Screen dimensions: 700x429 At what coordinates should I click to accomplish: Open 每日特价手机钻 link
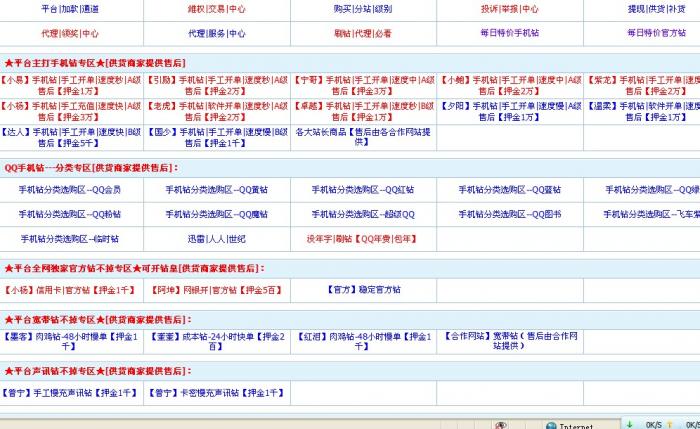tap(509, 33)
